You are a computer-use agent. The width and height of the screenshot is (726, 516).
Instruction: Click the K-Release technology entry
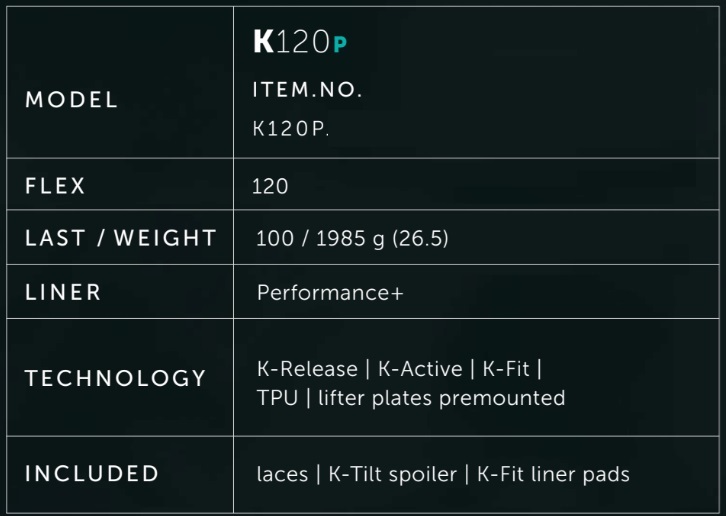(x=307, y=369)
